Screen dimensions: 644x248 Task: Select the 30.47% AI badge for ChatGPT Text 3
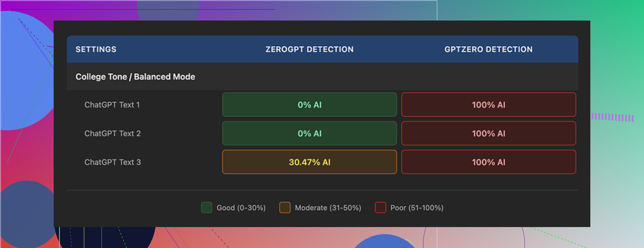[309, 162]
